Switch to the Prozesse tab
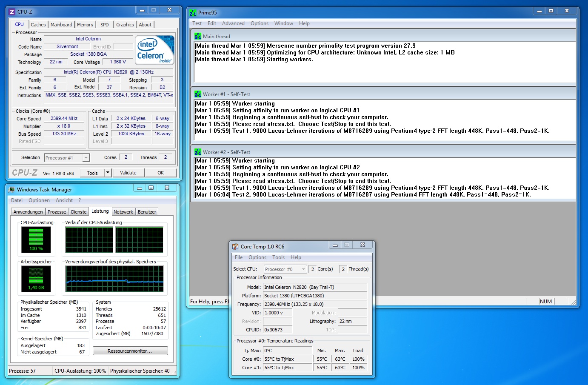 click(57, 212)
